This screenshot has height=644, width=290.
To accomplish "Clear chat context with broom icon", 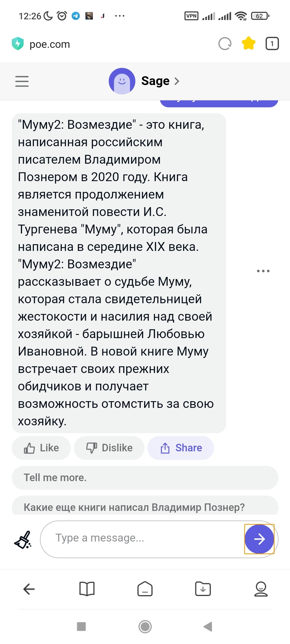I will 23,539.
